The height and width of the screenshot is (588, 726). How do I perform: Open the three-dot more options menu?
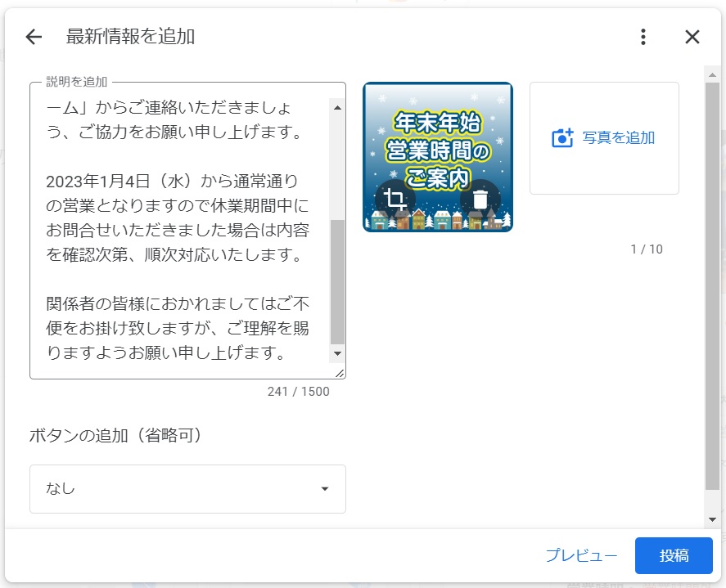(643, 37)
